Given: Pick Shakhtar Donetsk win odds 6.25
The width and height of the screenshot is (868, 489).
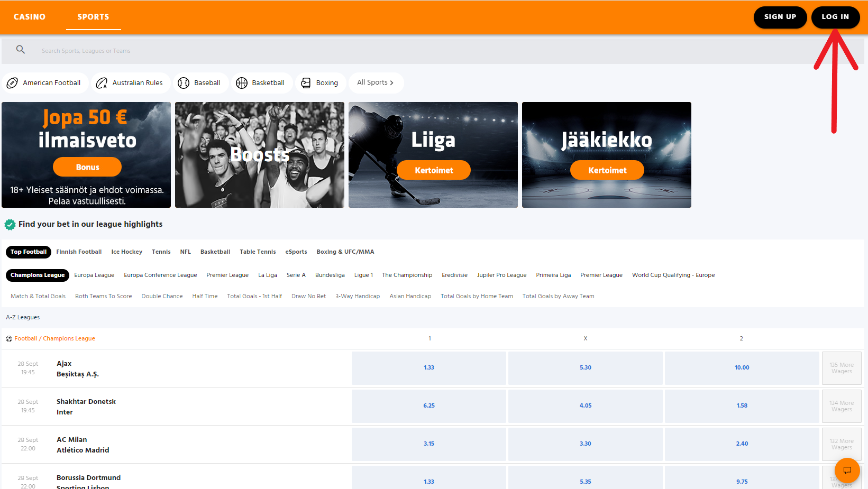Looking at the screenshot, I should (429, 406).
